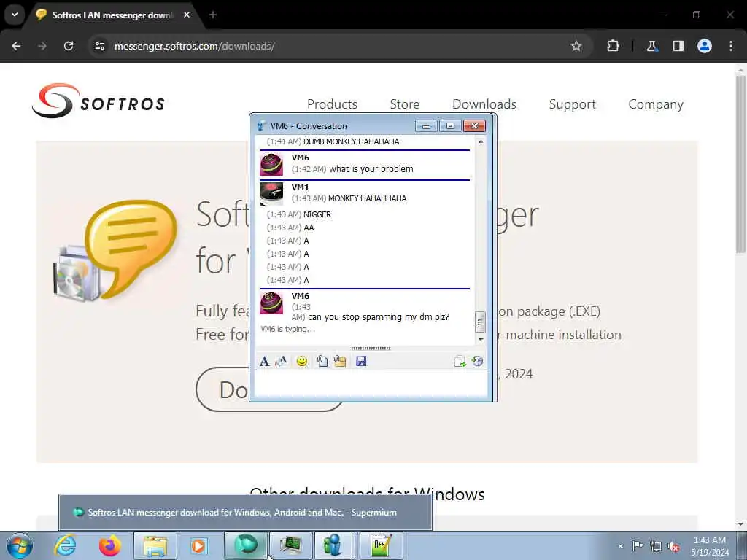The height and width of the screenshot is (560, 747).
Task: Open the browser profile avatar
Action: (x=705, y=46)
